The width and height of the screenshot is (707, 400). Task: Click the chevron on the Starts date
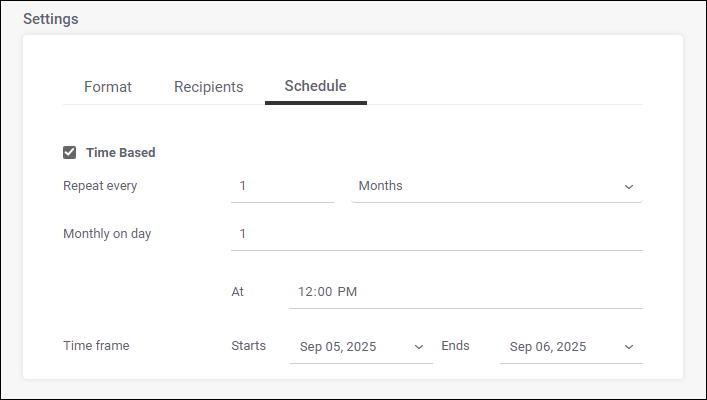point(419,347)
